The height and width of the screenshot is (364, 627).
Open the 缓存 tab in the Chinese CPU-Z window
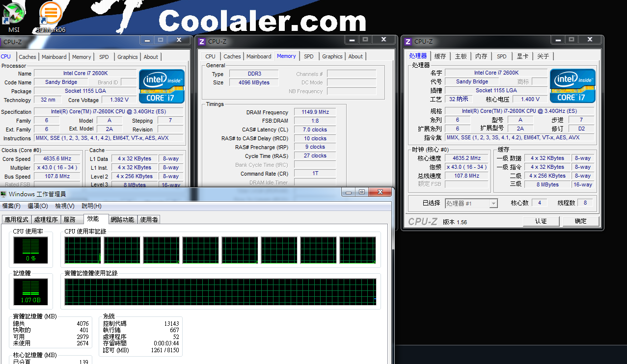coord(440,56)
